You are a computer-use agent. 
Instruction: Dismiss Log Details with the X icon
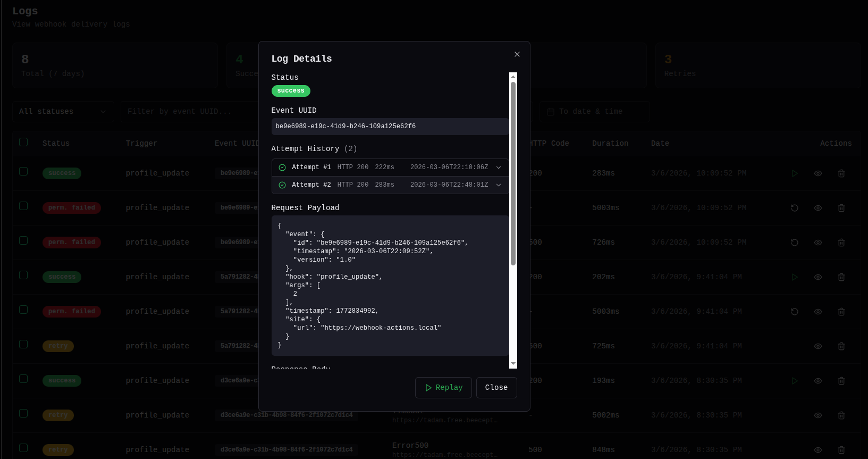[517, 54]
